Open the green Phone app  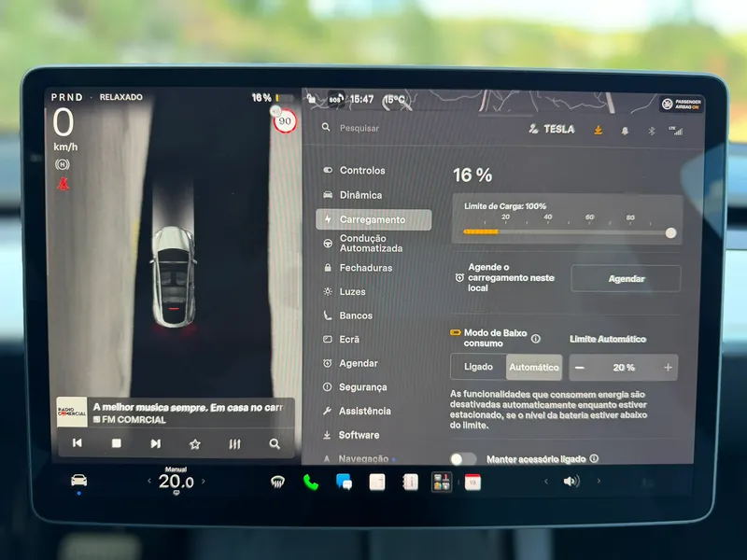pyautogui.click(x=311, y=483)
